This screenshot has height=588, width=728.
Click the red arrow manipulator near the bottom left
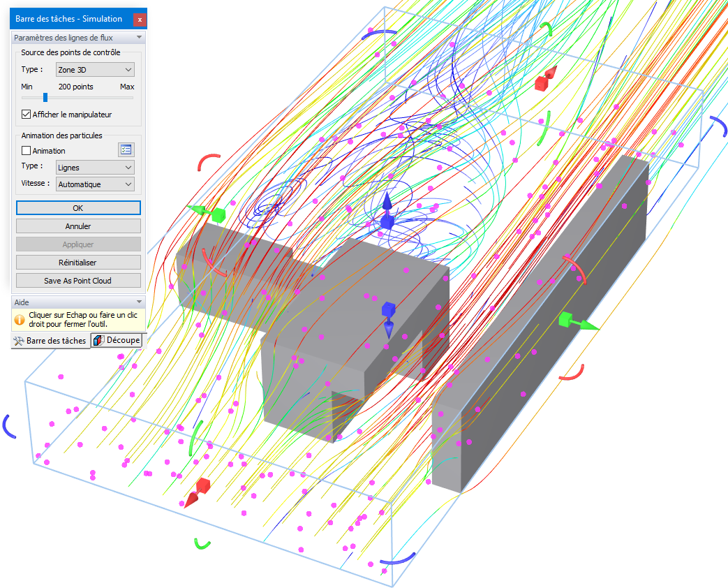point(197,493)
